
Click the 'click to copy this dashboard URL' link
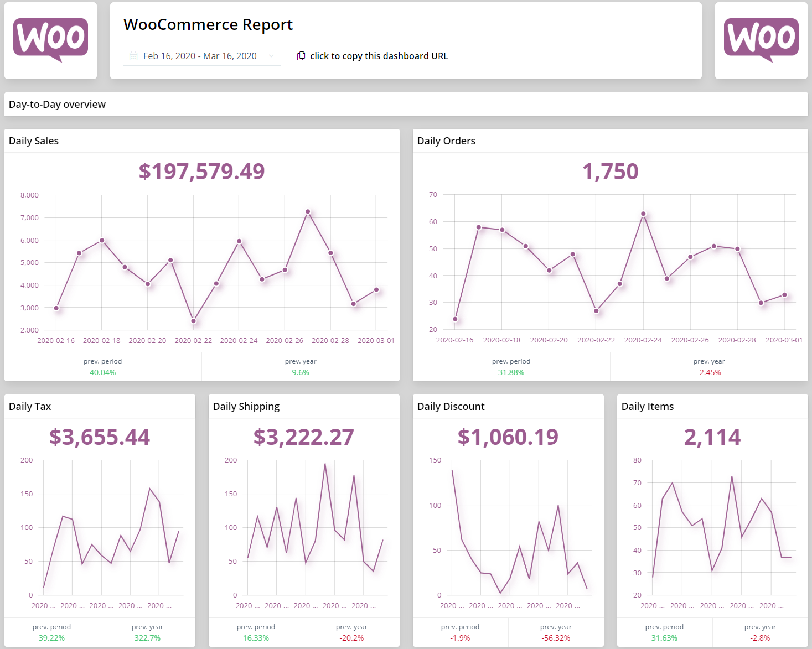[x=379, y=56]
